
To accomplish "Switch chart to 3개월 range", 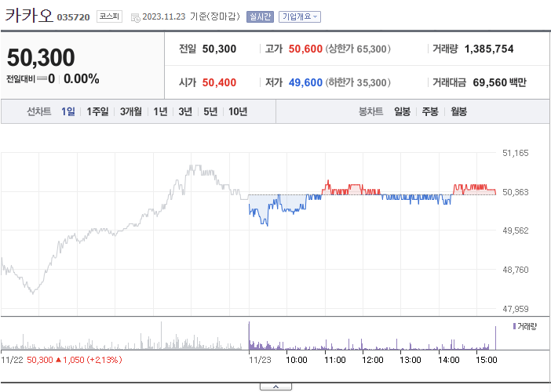I will [x=131, y=111].
